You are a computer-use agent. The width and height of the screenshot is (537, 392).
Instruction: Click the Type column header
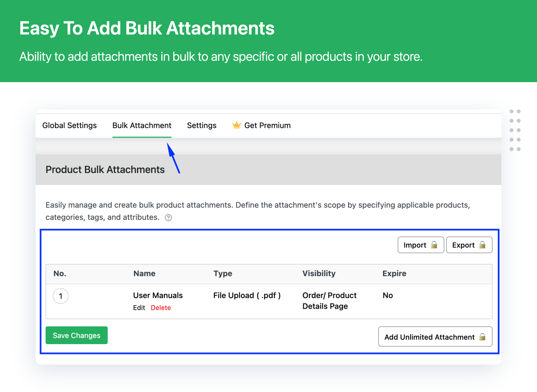(x=223, y=273)
